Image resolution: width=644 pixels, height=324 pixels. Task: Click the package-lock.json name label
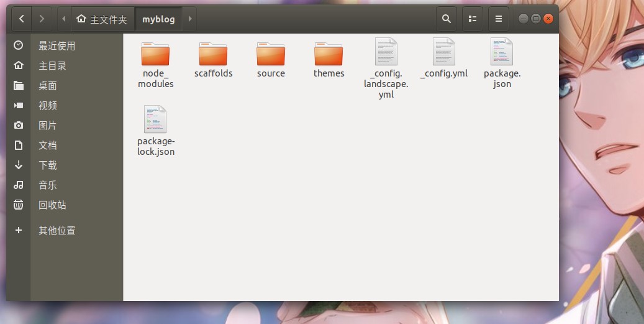(x=156, y=146)
